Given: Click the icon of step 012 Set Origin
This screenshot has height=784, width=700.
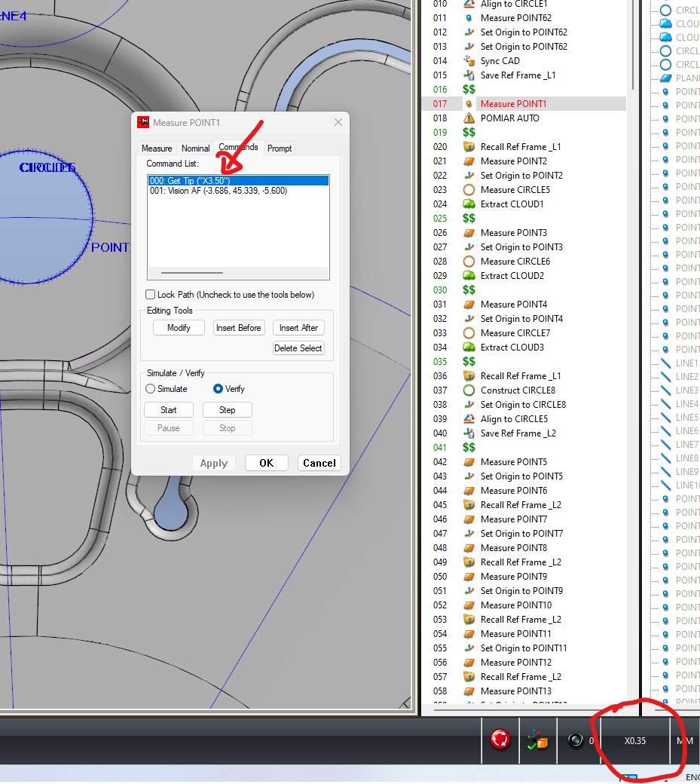Looking at the screenshot, I should pyautogui.click(x=469, y=32).
